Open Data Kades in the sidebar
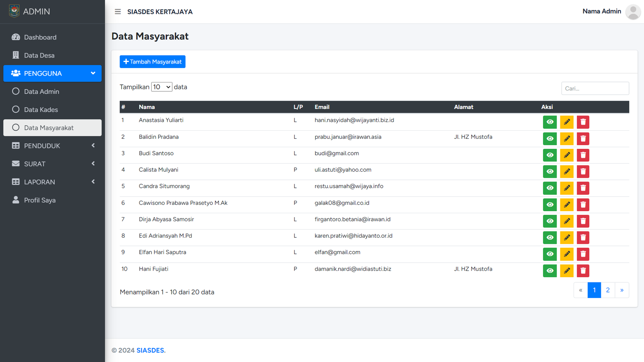This screenshot has width=644, height=362. (41, 109)
